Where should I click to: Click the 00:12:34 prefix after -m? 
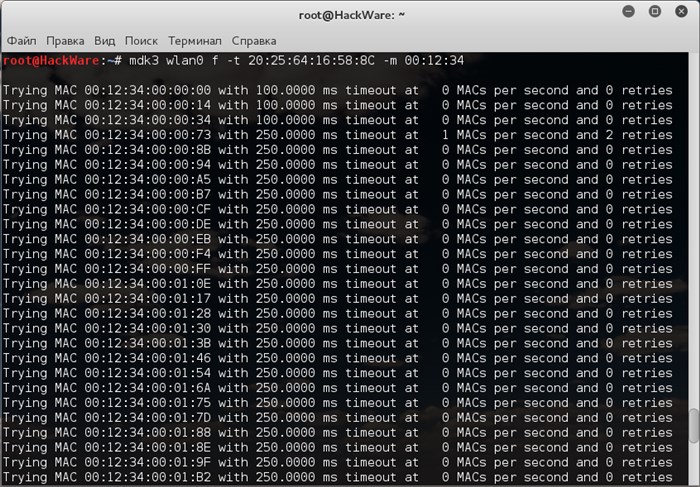click(434, 60)
